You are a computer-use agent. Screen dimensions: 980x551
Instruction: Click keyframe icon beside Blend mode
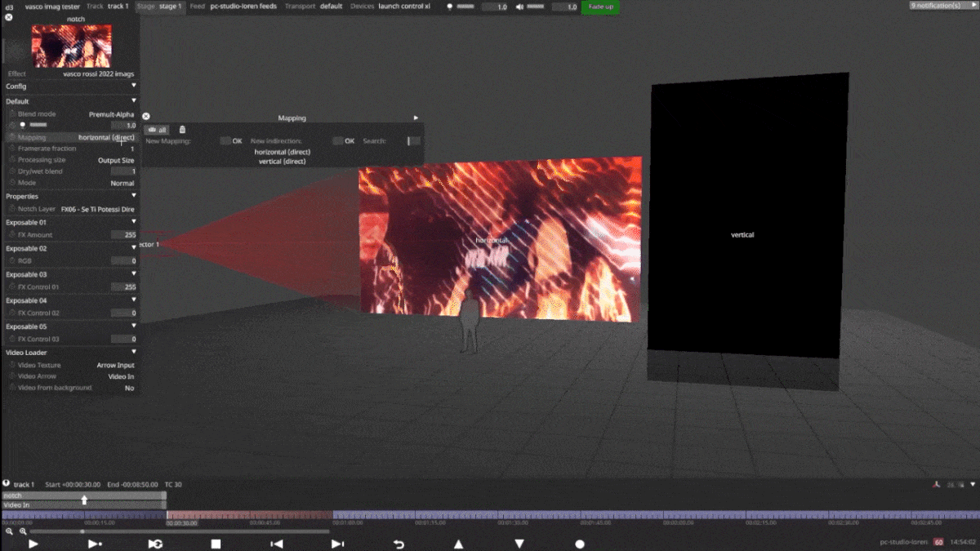click(12, 114)
